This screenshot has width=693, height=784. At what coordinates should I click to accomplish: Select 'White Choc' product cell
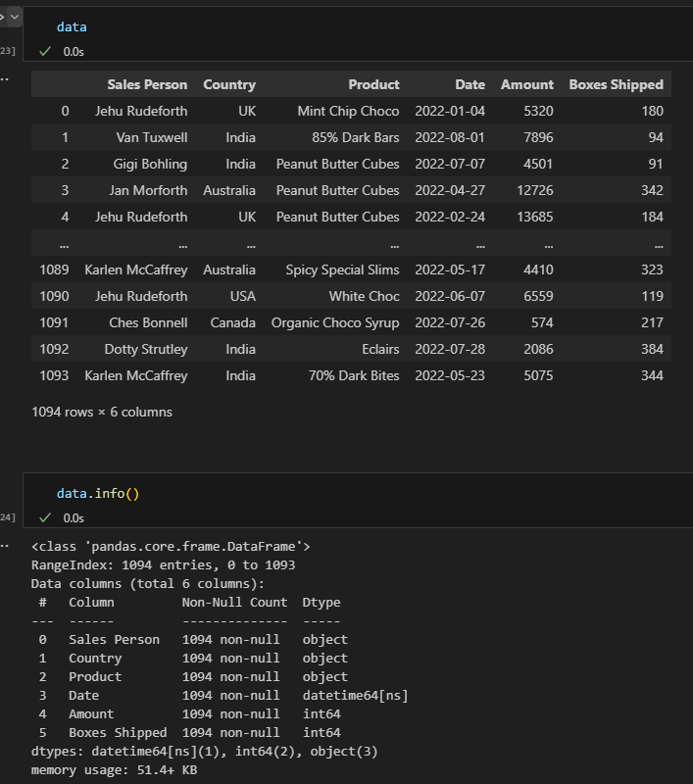pyautogui.click(x=364, y=297)
